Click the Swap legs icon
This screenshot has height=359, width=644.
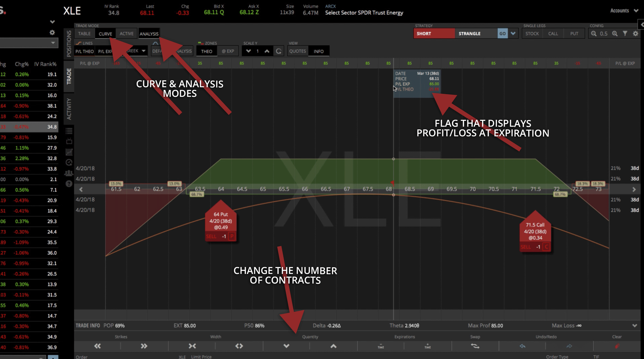coord(475,346)
